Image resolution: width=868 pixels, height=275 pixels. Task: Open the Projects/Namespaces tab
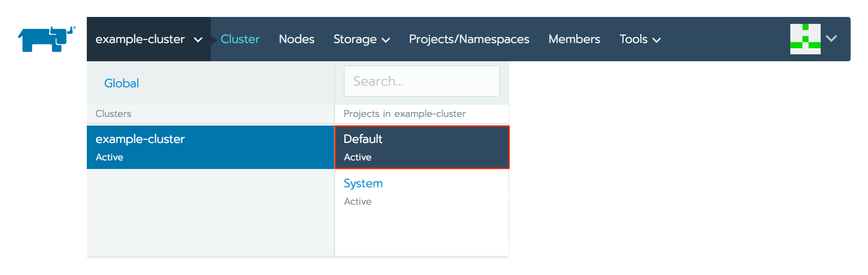[469, 39]
